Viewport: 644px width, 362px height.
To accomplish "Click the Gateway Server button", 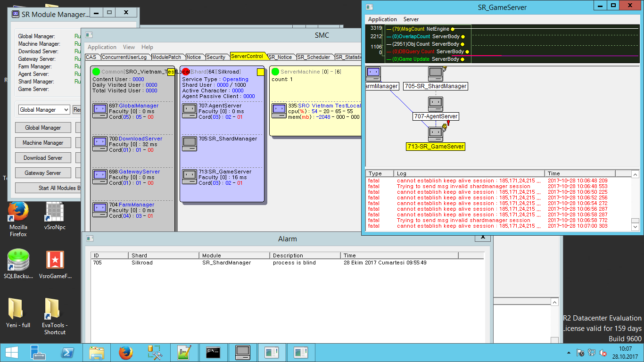I will coord(43,173).
